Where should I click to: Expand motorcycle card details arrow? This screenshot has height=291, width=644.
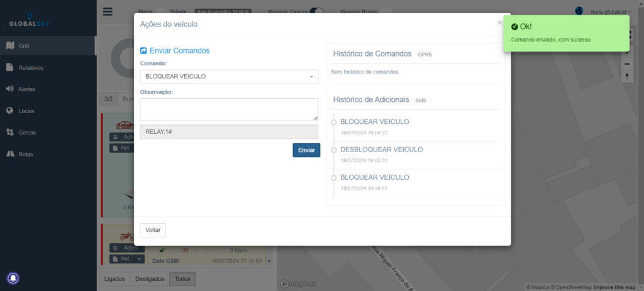pos(269,261)
